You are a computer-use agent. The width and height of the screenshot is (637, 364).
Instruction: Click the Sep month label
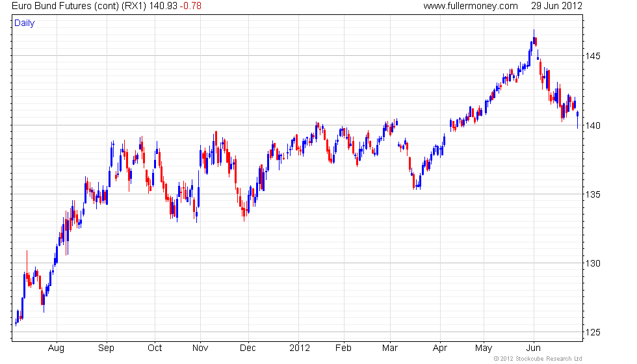point(106,348)
